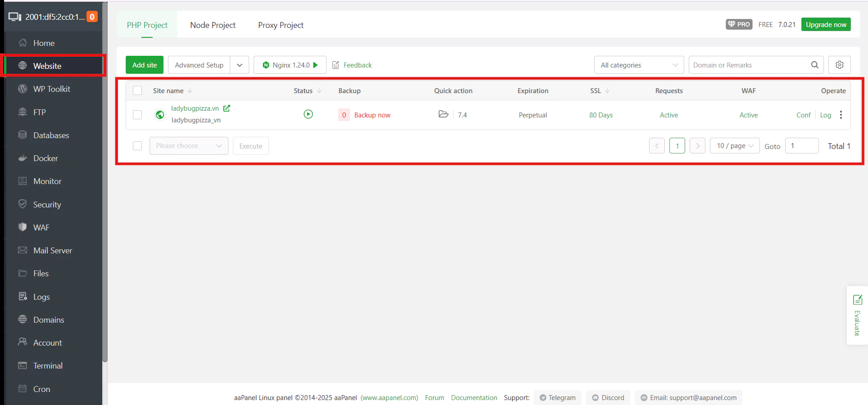Open the Please choose batch dropdown
868x405 pixels.
[189, 146]
